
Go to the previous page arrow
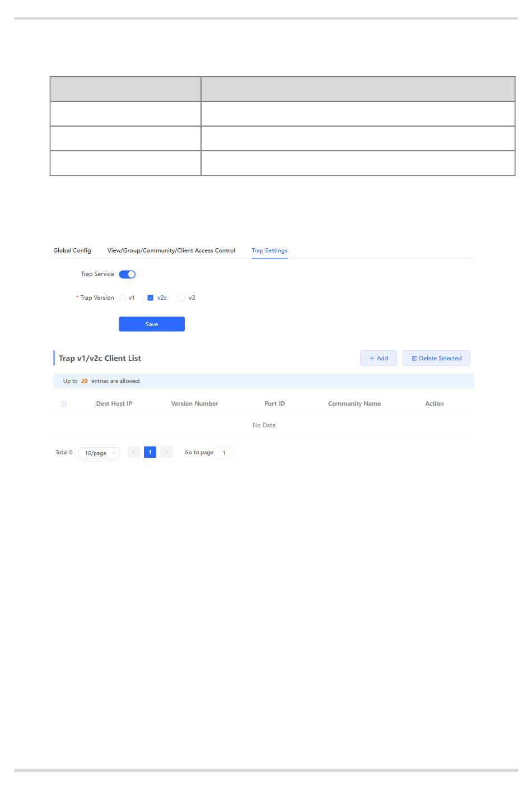tap(133, 452)
